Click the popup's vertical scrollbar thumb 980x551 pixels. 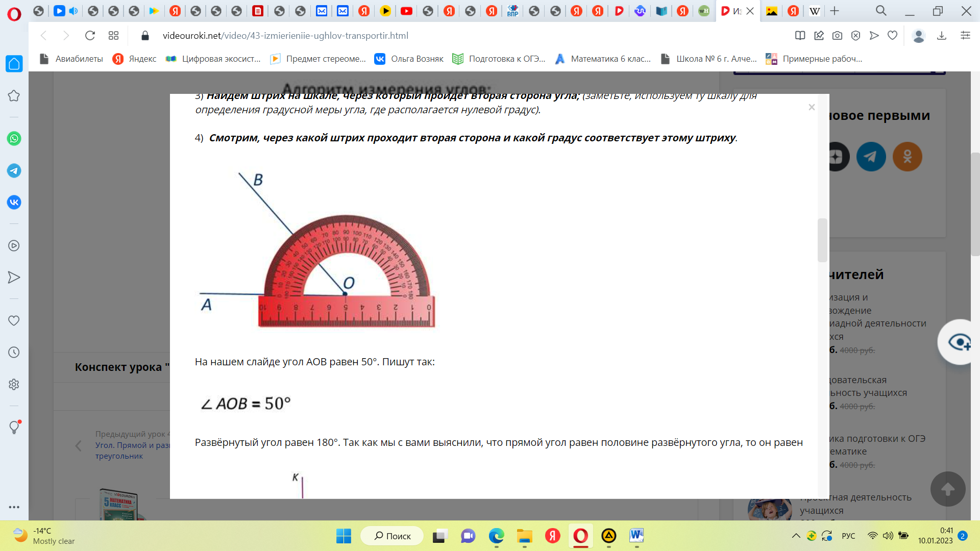pyautogui.click(x=822, y=240)
